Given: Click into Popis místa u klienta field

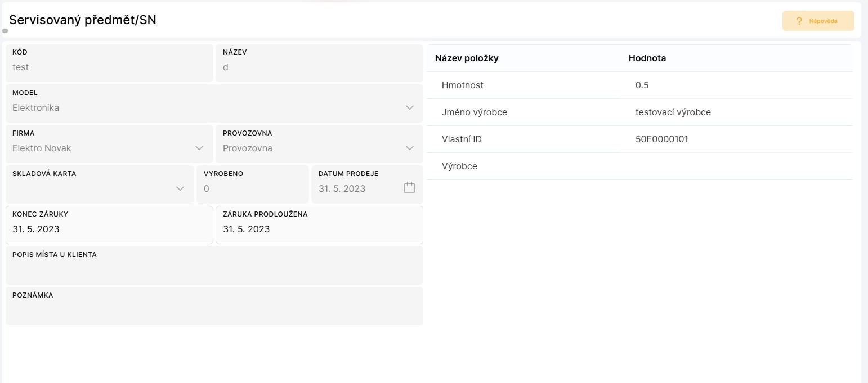Looking at the screenshot, I should (214, 270).
